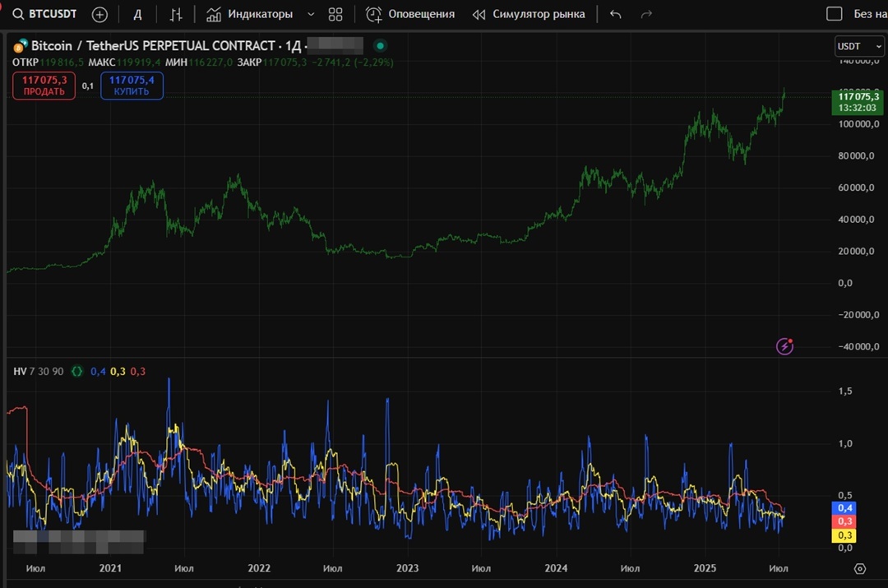Select the HV 7 30 90 indicator legend
Image resolution: width=888 pixels, height=588 pixels.
click(39, 372)
